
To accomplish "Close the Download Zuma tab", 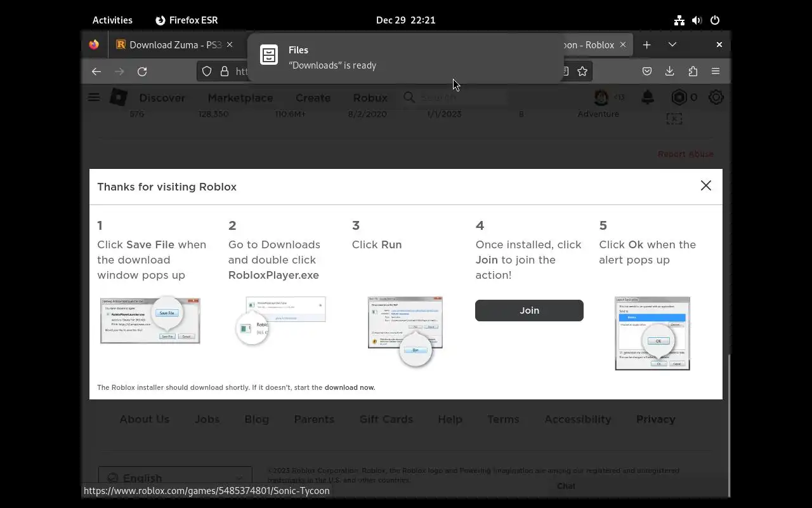I will pyautogui.click(x=230, y=44).
